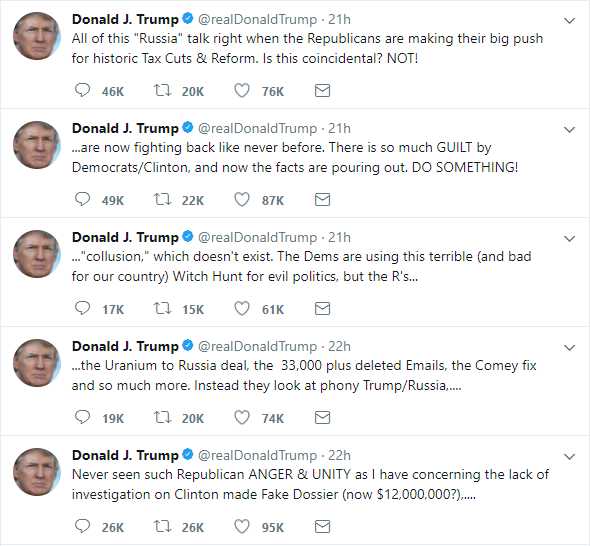
Task: Like the tweet with 76K likes
Action: point(242,90)
